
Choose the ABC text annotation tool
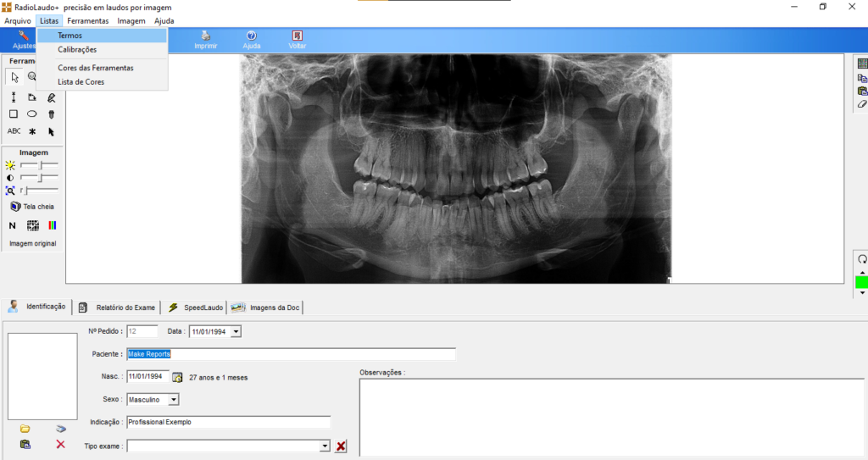click(14, 131)
